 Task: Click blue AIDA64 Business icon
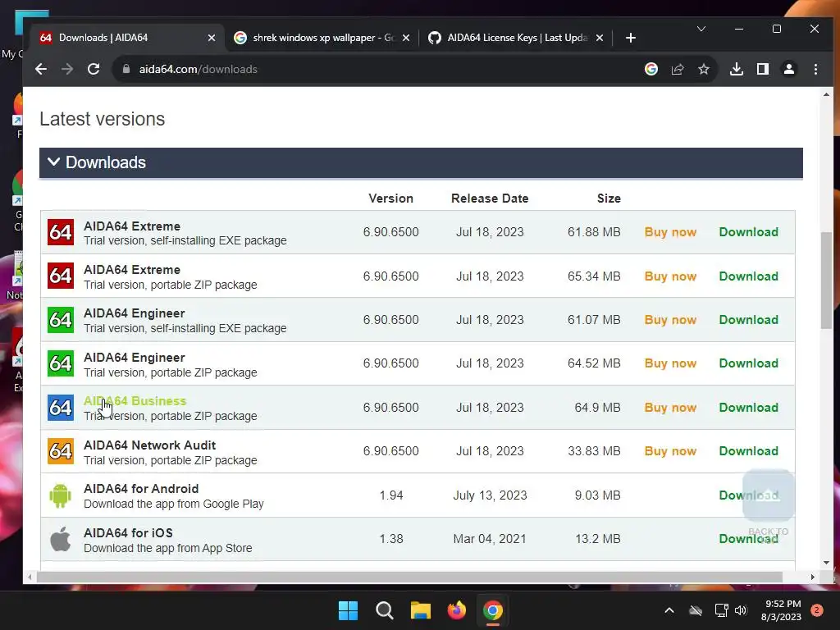coord(61,408)
